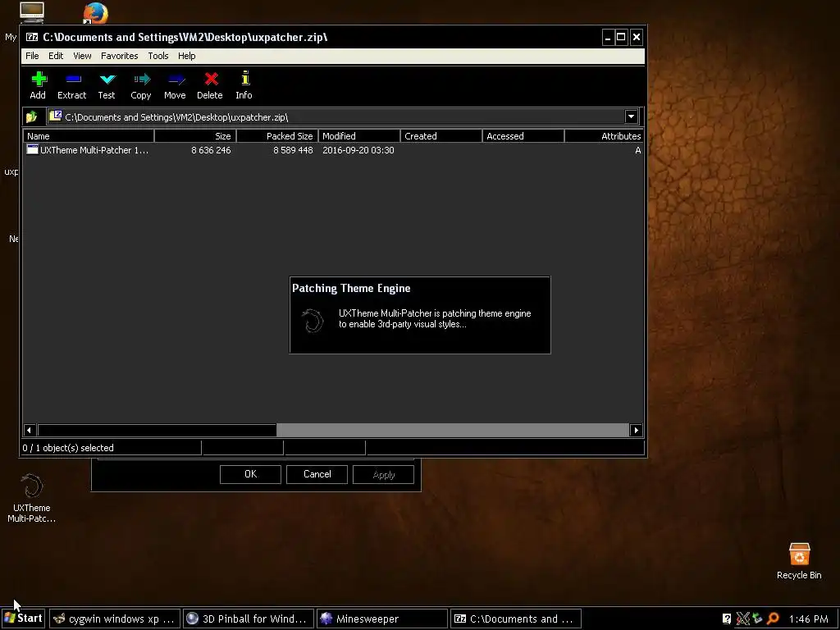The width and height of the screenshot is (840, 630).
Task: Click the horizontal scrollbar left arrow
Action: pyautogui.click(x=30, y=430)
